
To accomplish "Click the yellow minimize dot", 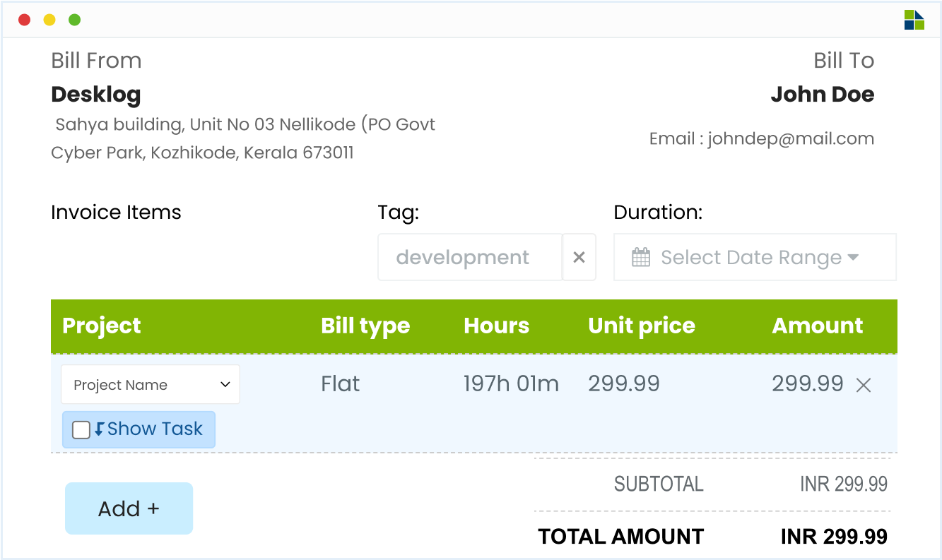I will [49, 20].
